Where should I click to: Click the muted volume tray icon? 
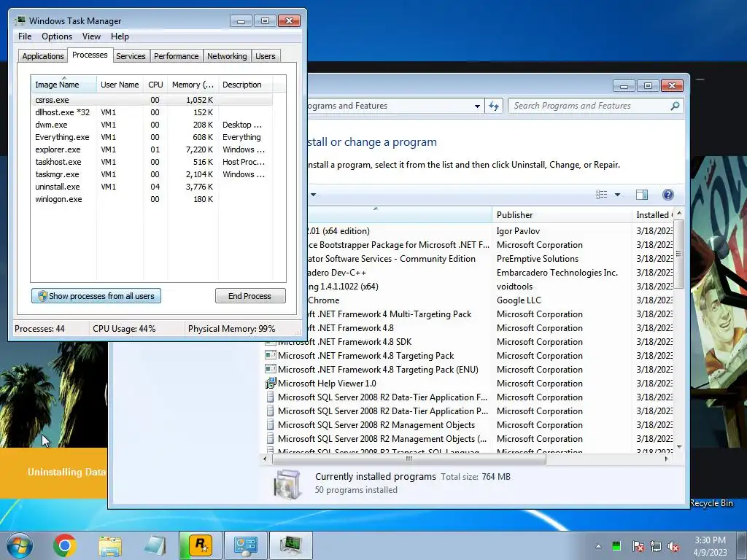coord(673,546)
